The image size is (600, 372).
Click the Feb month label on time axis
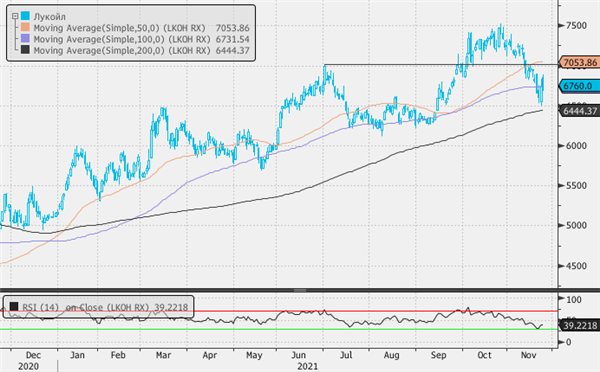tap(118, 356)
